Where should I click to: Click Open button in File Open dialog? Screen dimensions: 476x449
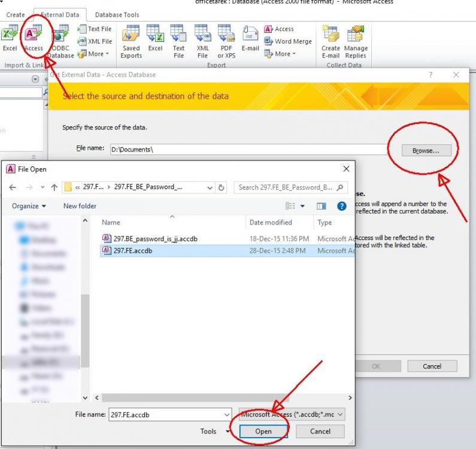point(263,432)
